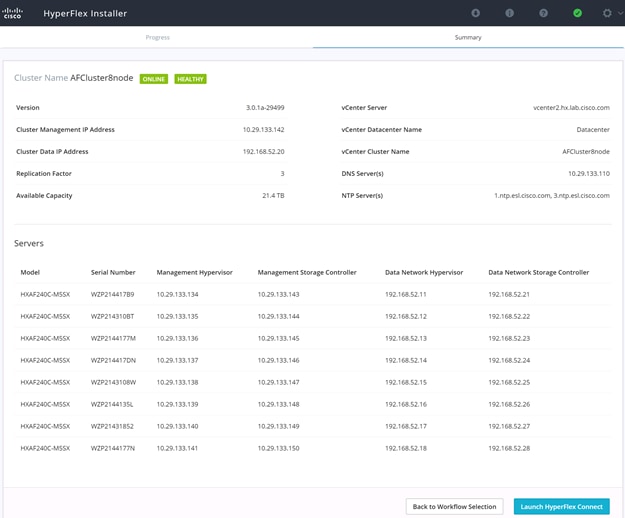The image size is (625, 518).
Task: Select data storage controller IP 192.168.52.21
Action: pyautogui.click(x=509, y=294)
